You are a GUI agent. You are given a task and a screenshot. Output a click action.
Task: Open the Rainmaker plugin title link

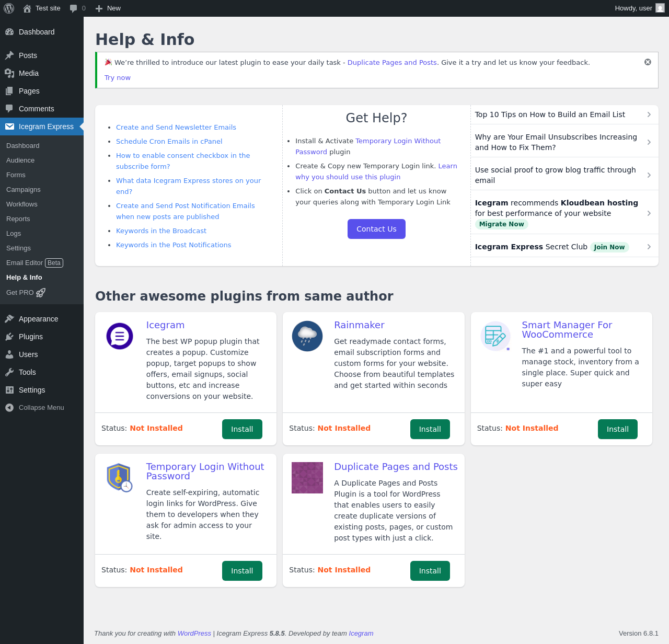tap(359, 325)
